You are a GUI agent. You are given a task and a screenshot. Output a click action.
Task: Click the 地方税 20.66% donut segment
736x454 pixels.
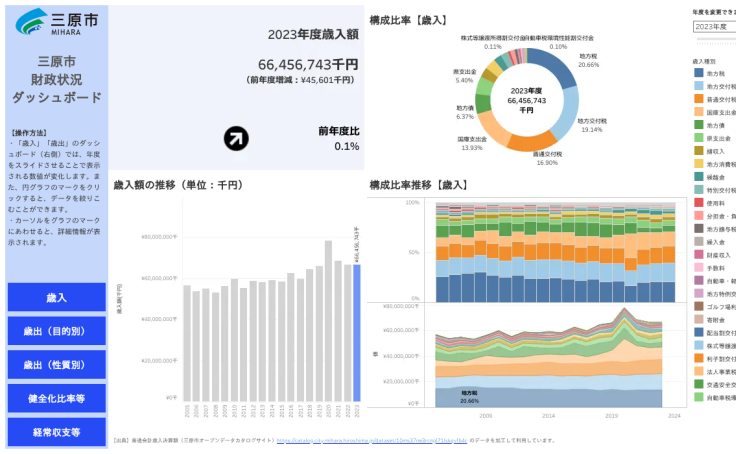click(x=555, y=65)
